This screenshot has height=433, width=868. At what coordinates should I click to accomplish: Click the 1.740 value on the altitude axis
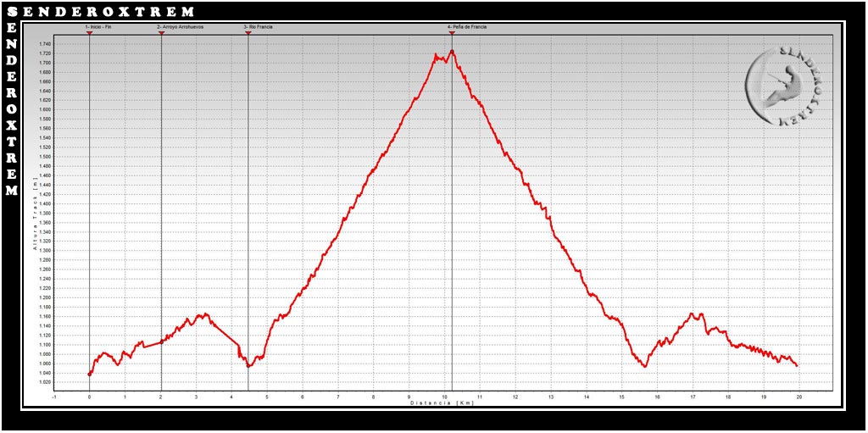[45, 44]
